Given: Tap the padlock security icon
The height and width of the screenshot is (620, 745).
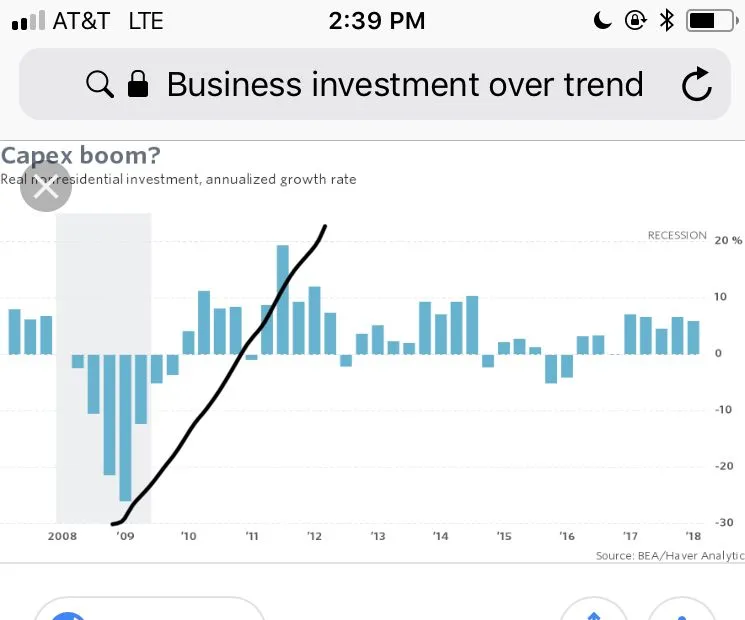Looking at the screenshot, I should coord(138,85).
